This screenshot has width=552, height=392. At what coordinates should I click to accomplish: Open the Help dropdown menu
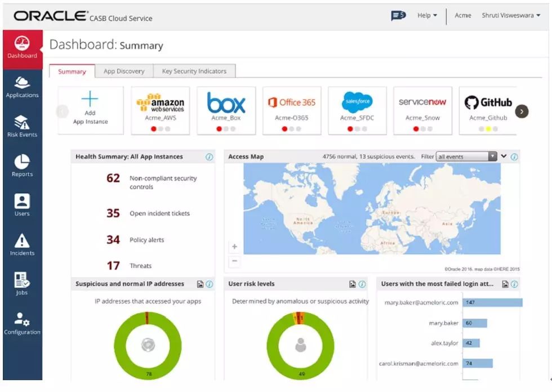[427, 15]
